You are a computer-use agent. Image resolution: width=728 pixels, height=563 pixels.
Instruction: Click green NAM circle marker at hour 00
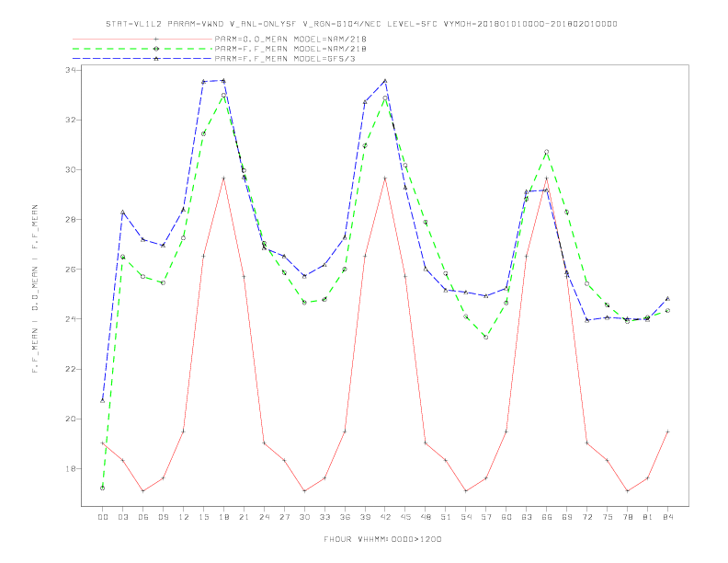(103, 488)
